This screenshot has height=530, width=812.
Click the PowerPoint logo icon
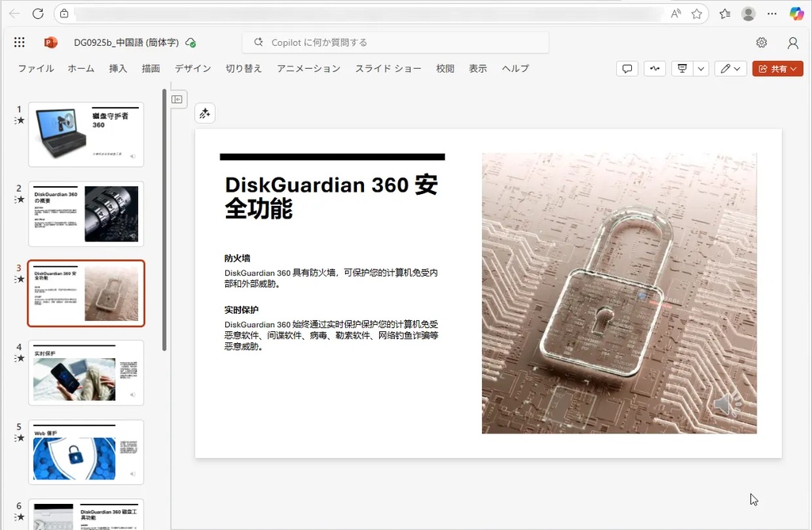tap(50, 43)
